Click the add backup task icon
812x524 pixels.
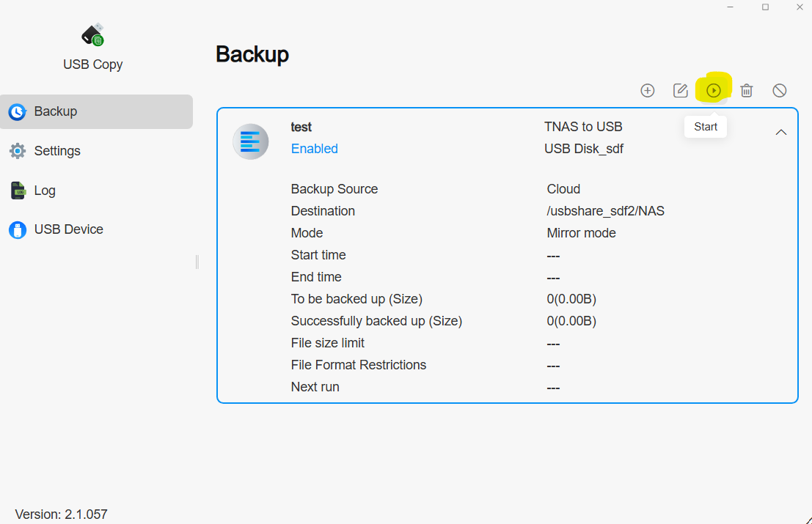click(x=648, y=90)
